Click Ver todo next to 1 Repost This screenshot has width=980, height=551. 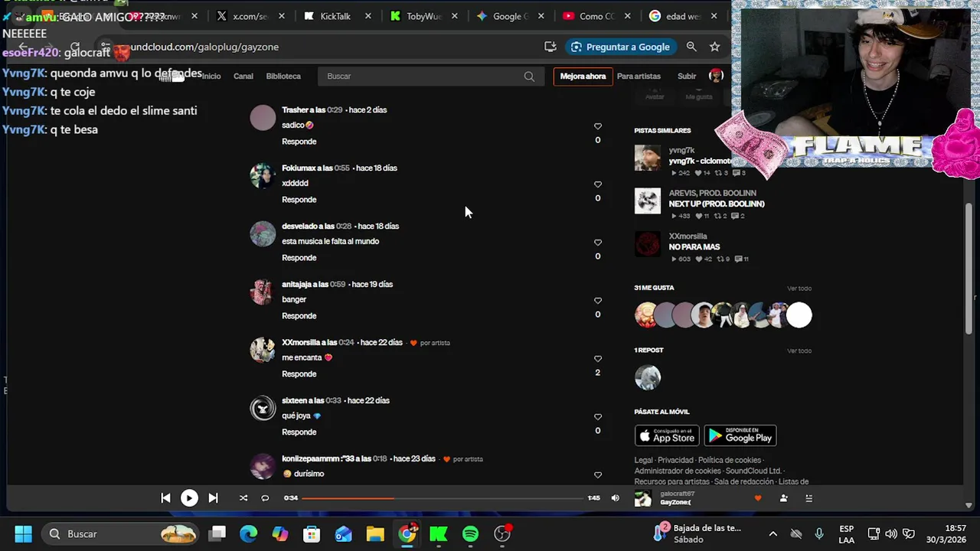click(x=799, y=351)
